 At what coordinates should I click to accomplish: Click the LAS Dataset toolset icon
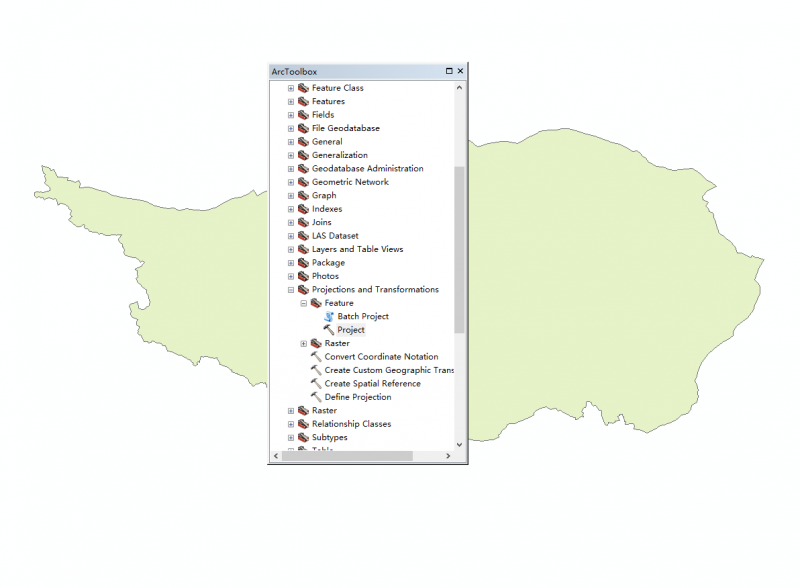click(x=303, y=236)
